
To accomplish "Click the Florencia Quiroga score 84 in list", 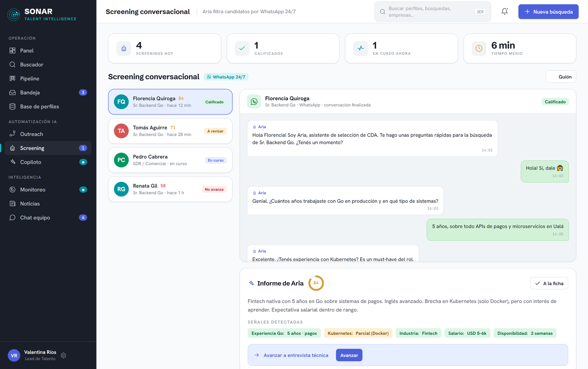I will (181, 98).
